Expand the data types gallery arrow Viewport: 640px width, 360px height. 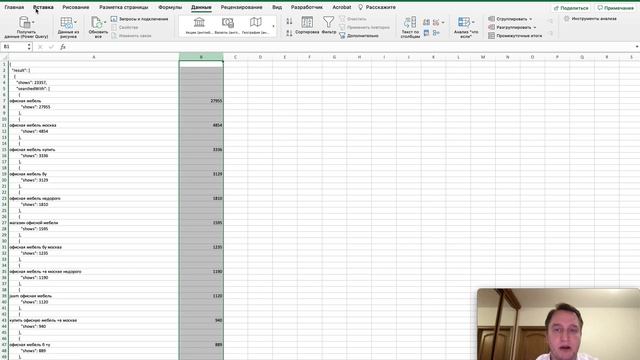[273, 27]
